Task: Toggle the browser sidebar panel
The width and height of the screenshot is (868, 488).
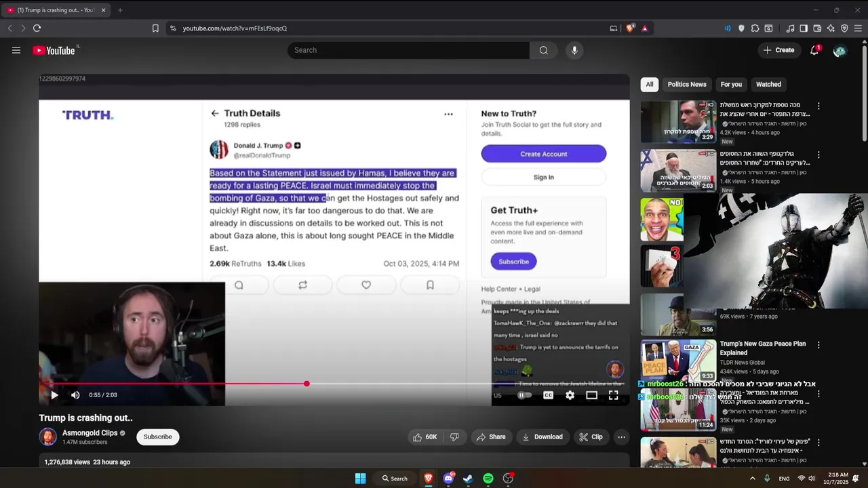Action: [x=804, y=28]
